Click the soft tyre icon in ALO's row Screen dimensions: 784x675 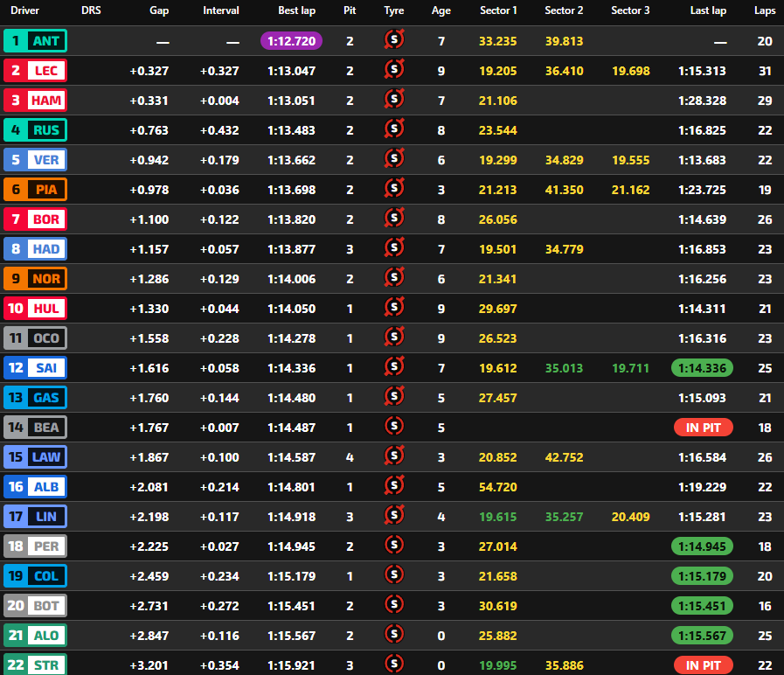pyautogui.click(x=394, y=634)
